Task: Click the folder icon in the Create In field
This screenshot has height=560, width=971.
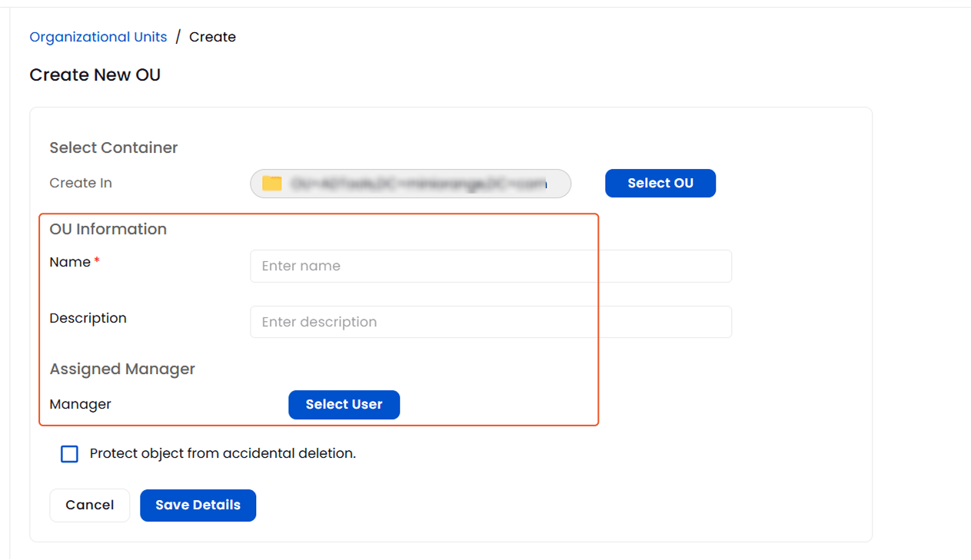Action: tap(273, 184)
